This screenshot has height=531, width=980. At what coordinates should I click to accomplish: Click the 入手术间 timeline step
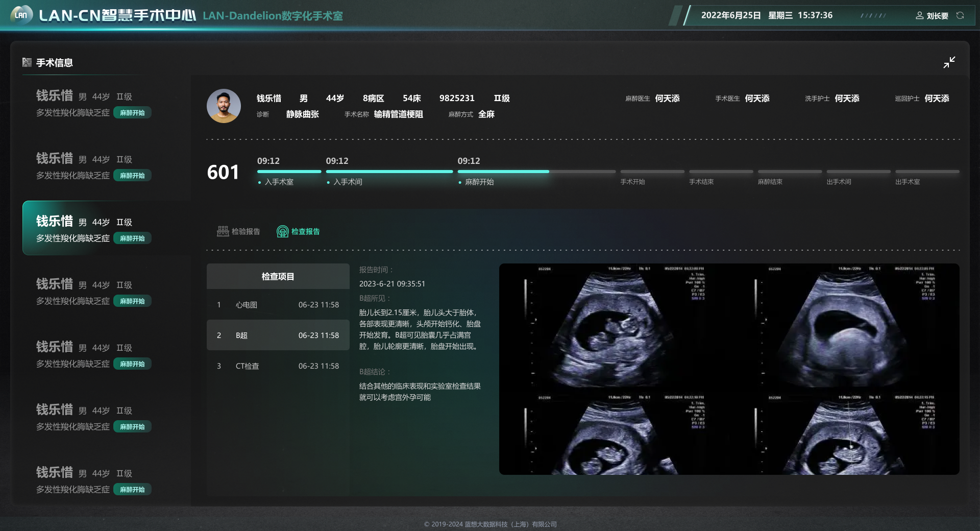389,172
